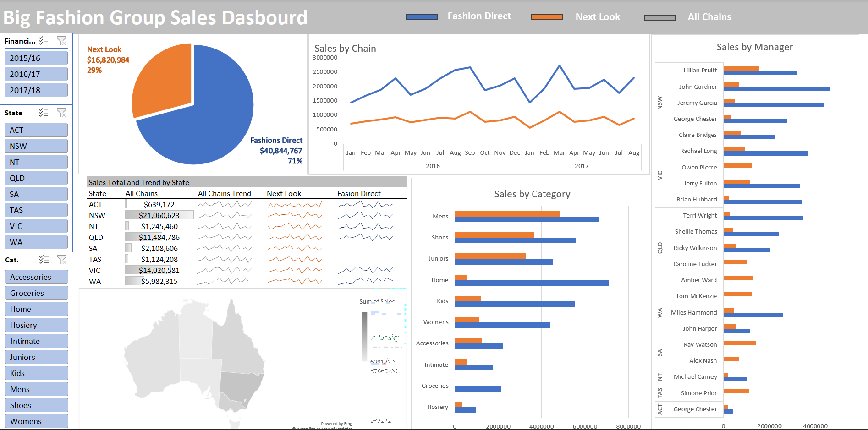
Task: Select the All Chains label in the header
Action: click(x=709, y=17)
